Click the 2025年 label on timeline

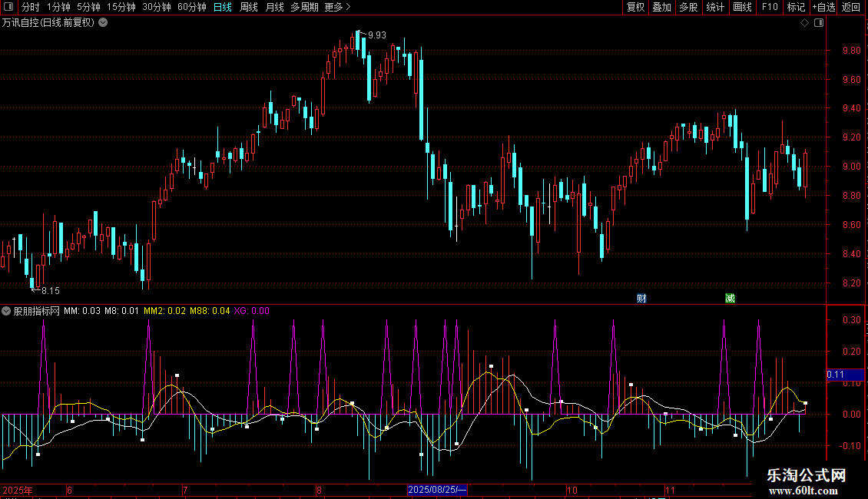[18, 490]
